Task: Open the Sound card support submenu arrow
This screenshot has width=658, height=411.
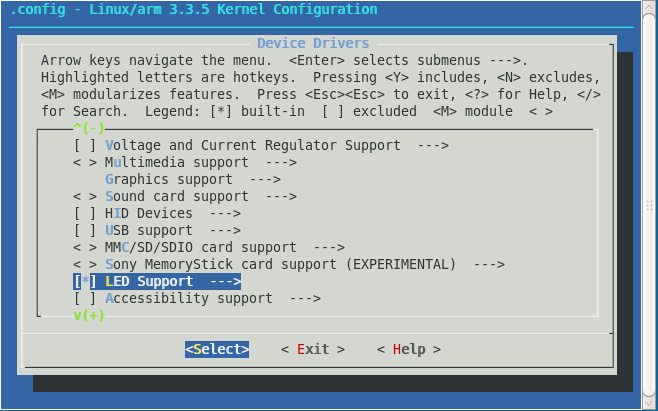Action: [x=281, y=196]
